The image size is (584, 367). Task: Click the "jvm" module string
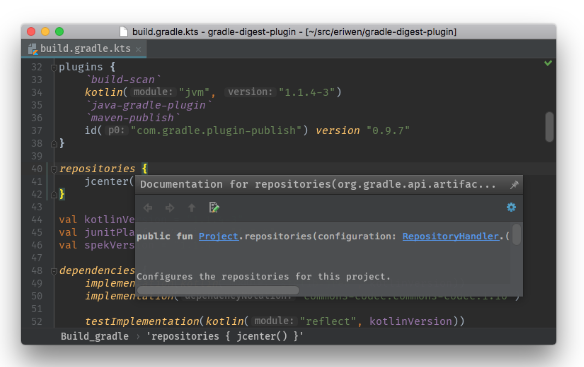click(194, 92)
